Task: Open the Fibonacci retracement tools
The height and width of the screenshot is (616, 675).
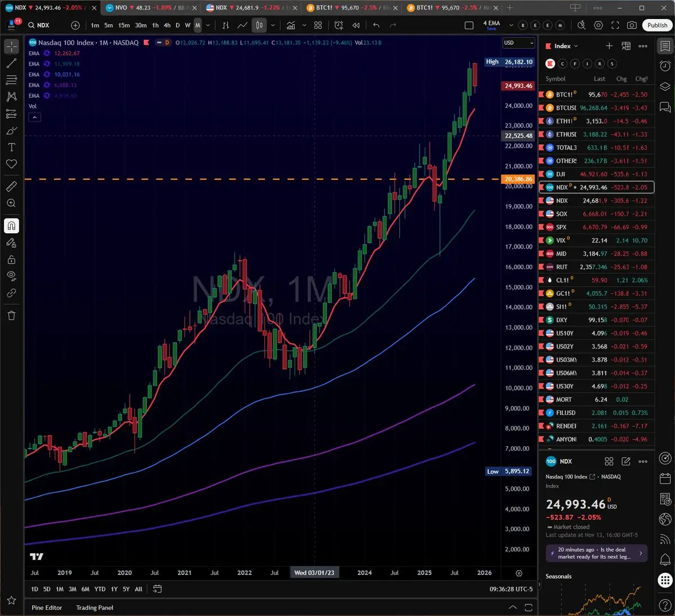Action: coord(11,80)
